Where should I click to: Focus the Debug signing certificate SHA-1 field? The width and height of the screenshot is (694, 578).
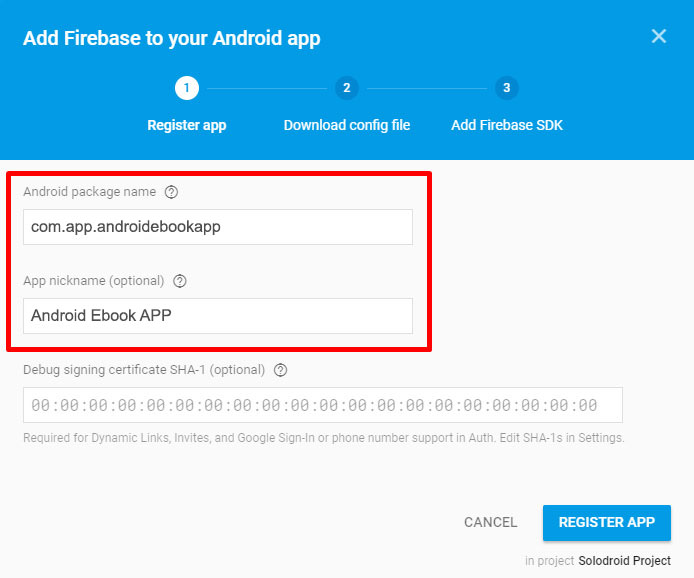click(323, 405)
